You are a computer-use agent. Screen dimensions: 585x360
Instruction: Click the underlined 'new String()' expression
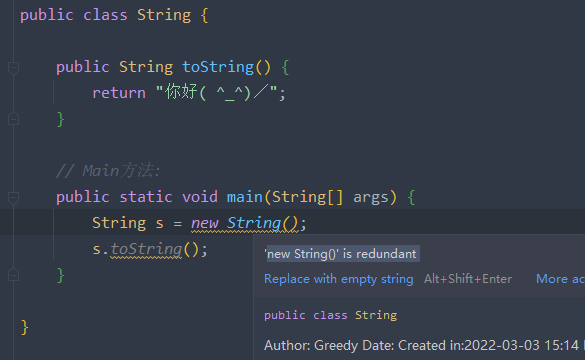(244, 223)
